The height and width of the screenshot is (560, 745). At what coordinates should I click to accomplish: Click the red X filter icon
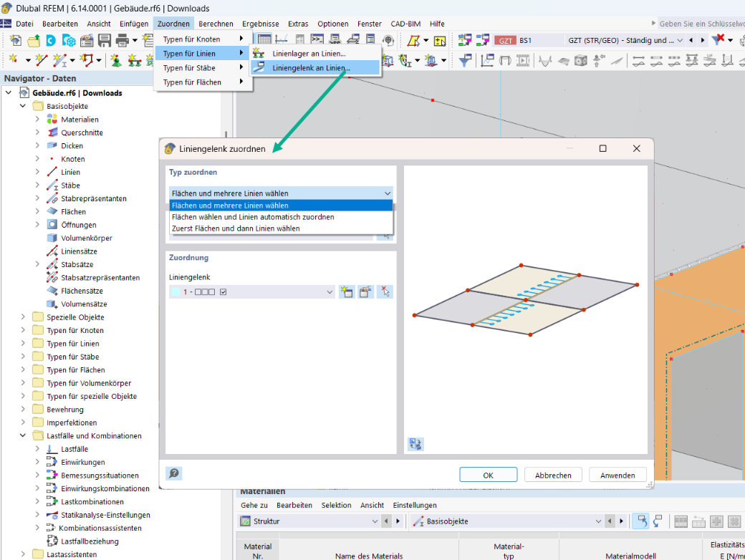tap(718, 40)
